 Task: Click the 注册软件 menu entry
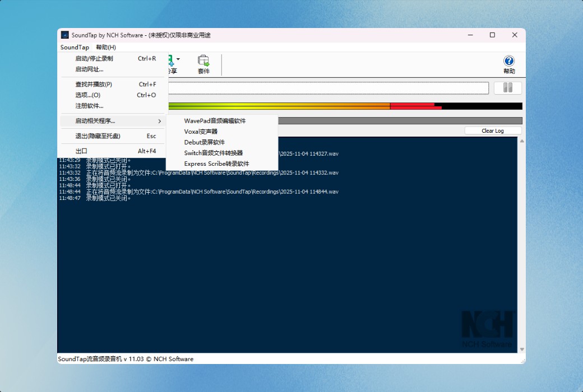point(89,106)
